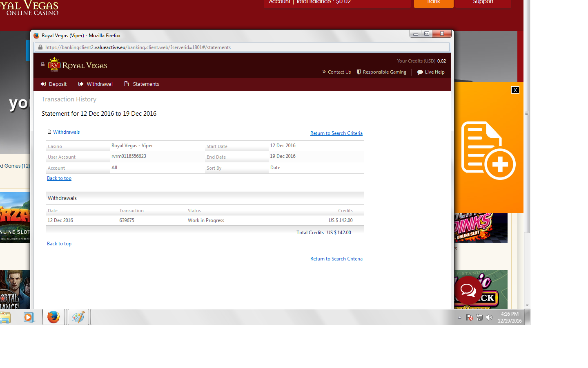Click the upper Return to Search Criteria link
The width and height of the screenshot is (588, 368).
336,133
